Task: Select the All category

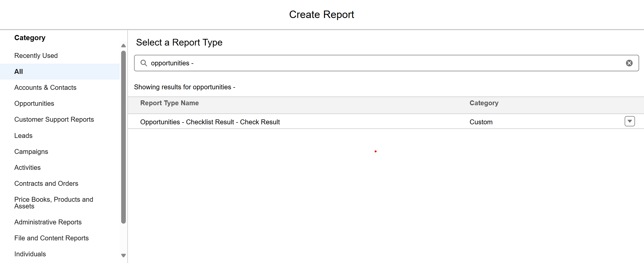Action: pyautogui.click(x=19, y=72)
